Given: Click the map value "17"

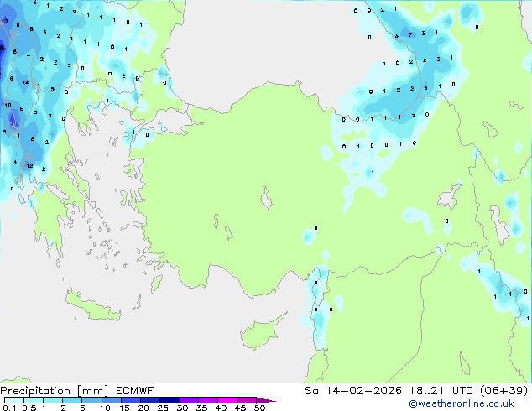Looking at the screenshot, I should coord(5,21).
